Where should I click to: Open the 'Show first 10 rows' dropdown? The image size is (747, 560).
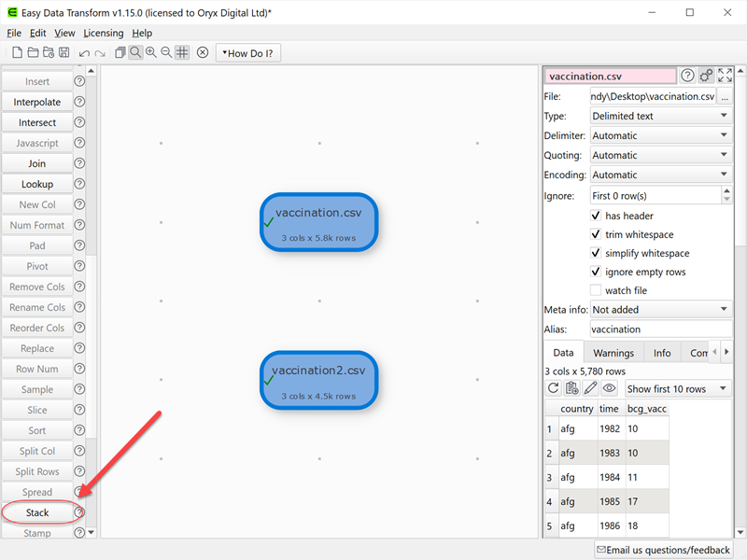pos(677,387)
